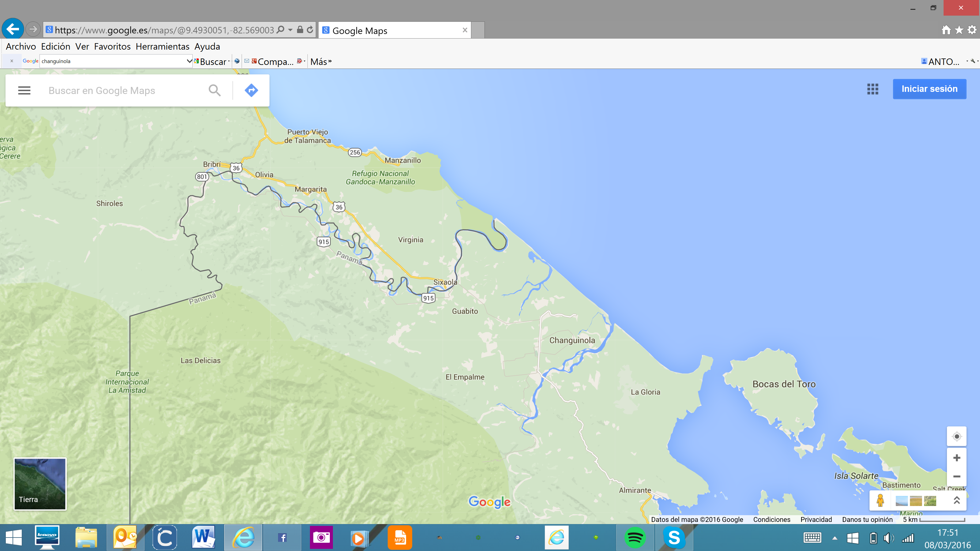Screen dimensions: 980x551
Task: Click the Bocas del Toro map label
Action: [x=784, y=384]
